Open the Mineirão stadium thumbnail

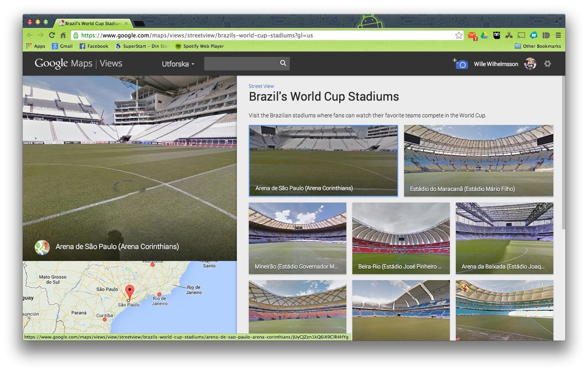298,238
